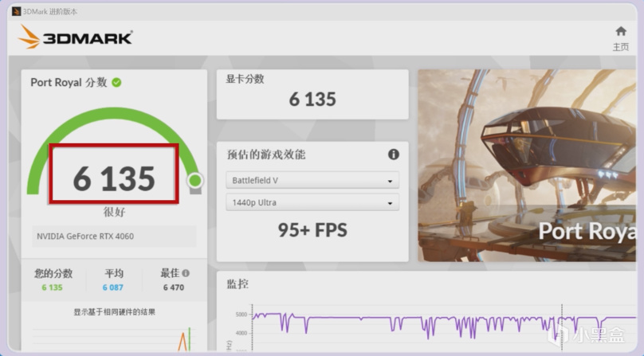The width and height of the screenshot is (644, 356).
Task: Click the green score marker on the gauge
Action: tap(195, 180)
